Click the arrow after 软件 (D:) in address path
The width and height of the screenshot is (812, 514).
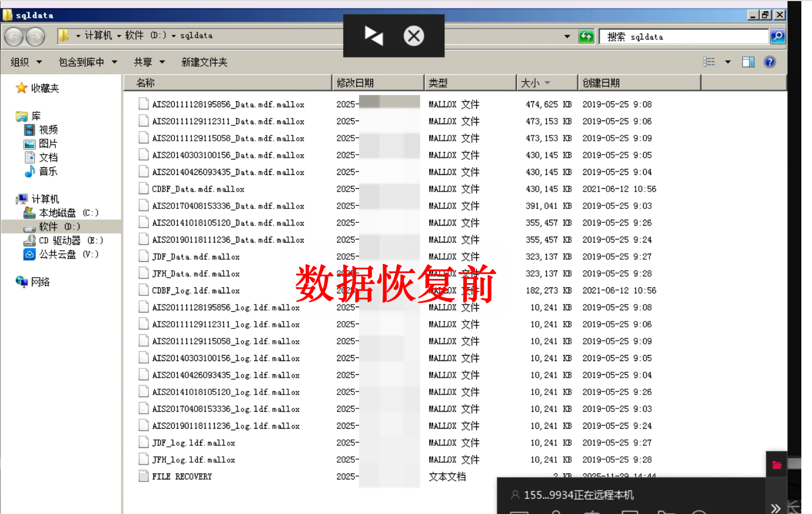(174, 36)
